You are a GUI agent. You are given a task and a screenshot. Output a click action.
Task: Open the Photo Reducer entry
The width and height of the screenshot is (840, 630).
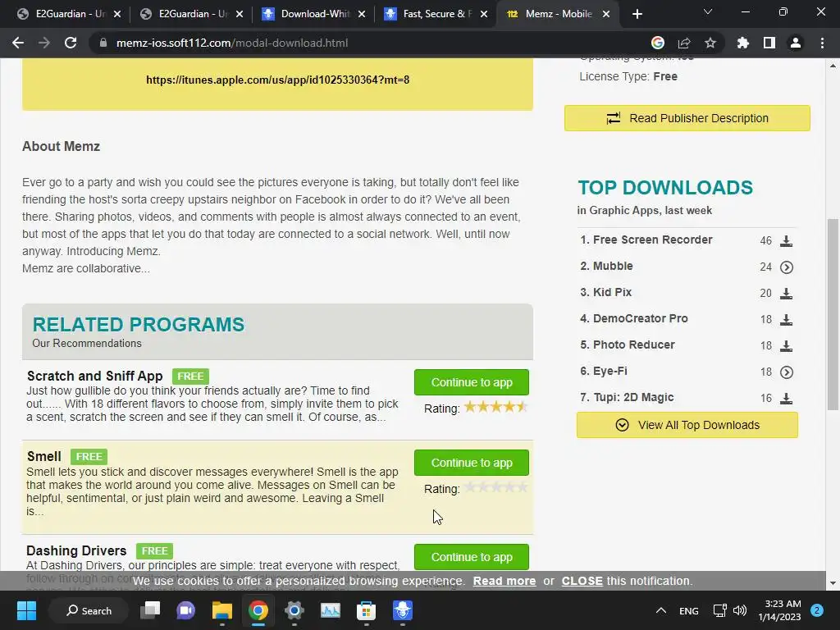(x=634, y=345)
